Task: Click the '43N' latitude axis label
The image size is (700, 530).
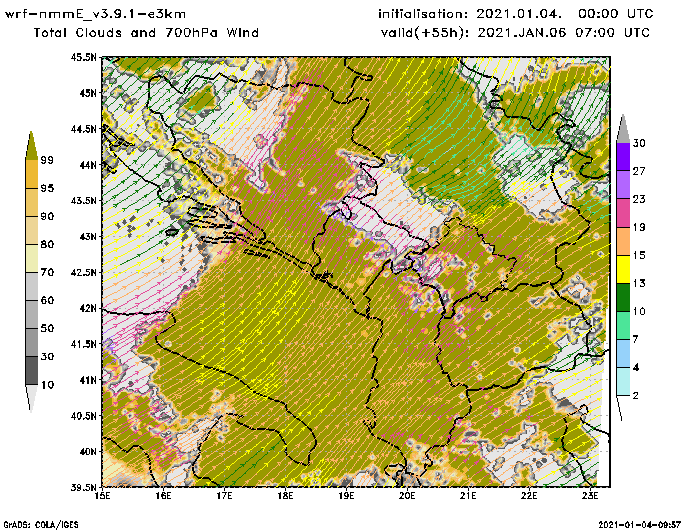Action: pos(88,236)
